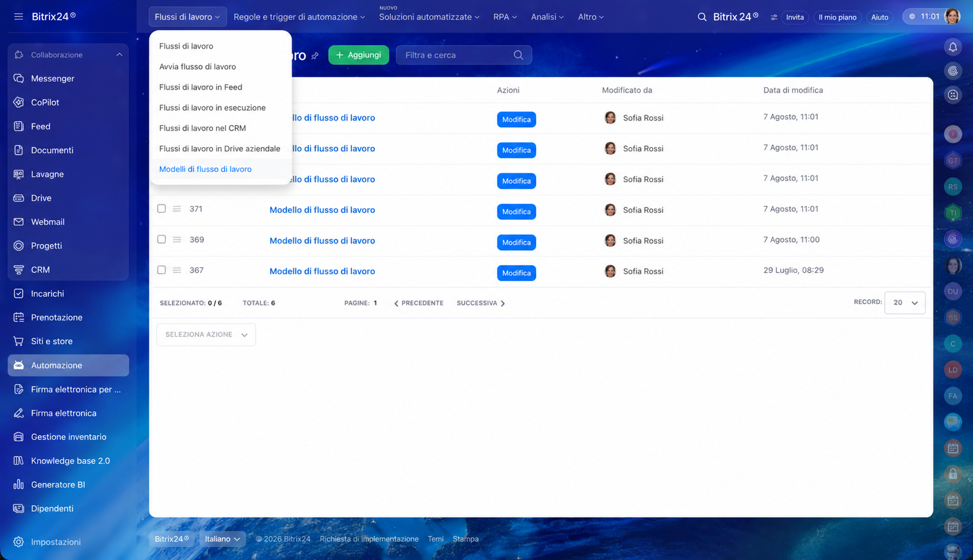Open the Drive section icon
Screen dimensions: 973x560
19,198
